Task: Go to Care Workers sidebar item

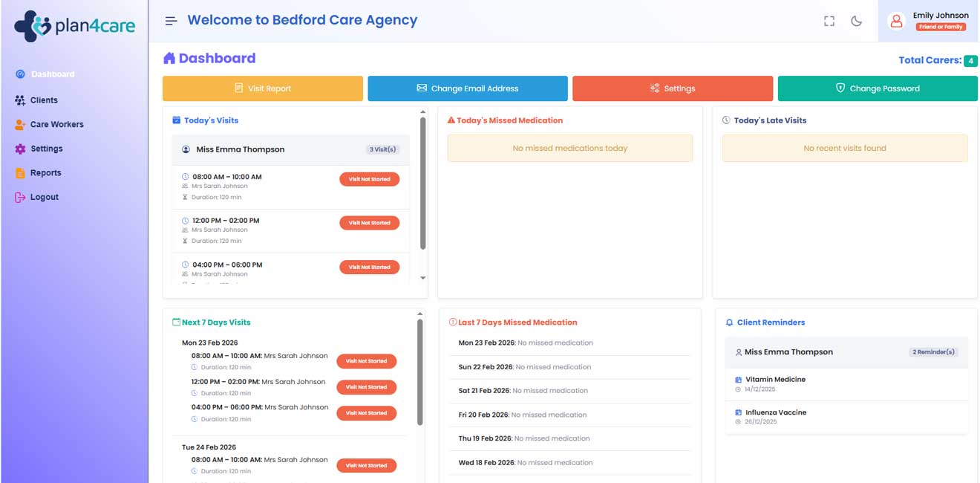Action: 56,125
